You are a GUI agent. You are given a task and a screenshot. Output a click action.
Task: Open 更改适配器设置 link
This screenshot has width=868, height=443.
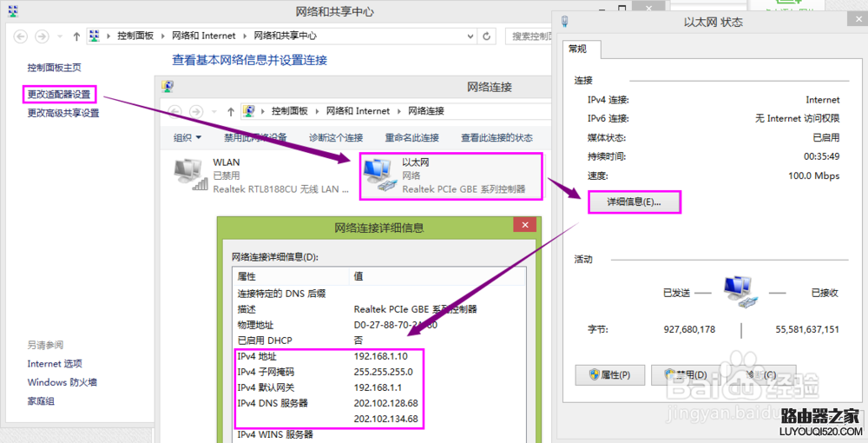click(x=59, y=94)
